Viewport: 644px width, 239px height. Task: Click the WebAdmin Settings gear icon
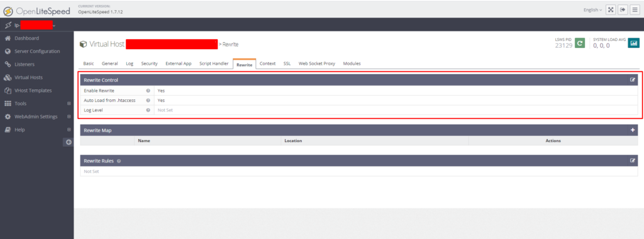7,116
